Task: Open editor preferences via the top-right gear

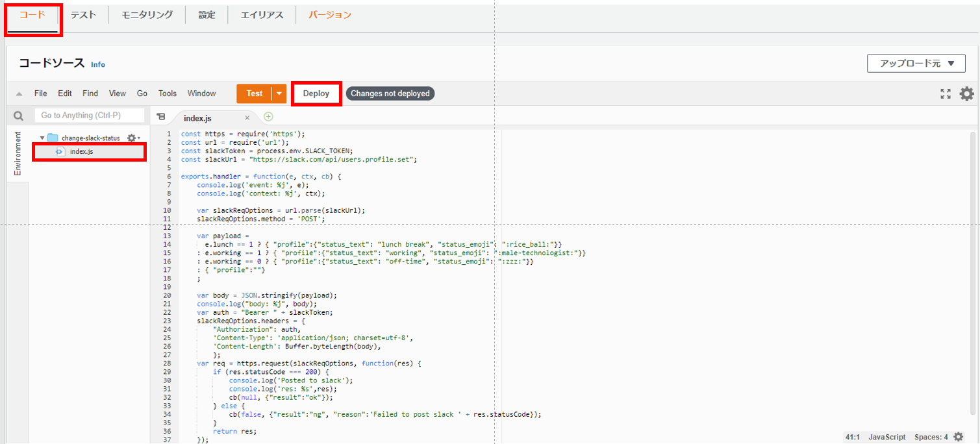Action: tap(967, 93)
